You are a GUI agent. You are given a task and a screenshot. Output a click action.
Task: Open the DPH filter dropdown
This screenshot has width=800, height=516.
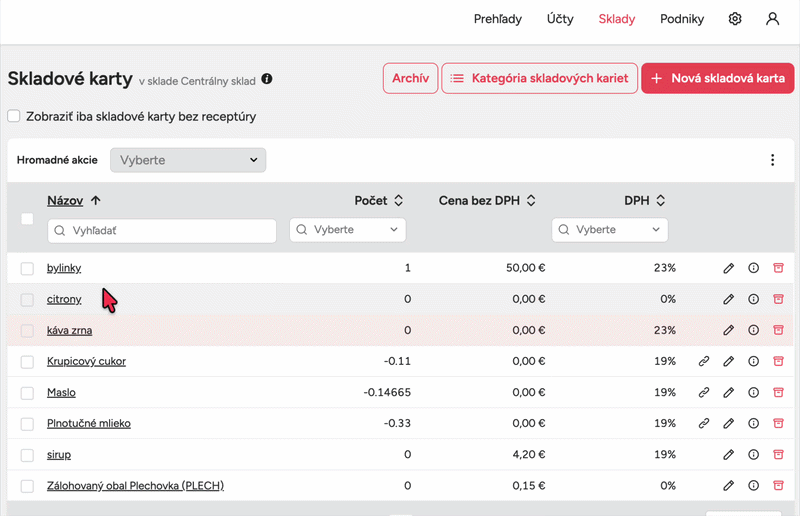click(x=610, y=230)
